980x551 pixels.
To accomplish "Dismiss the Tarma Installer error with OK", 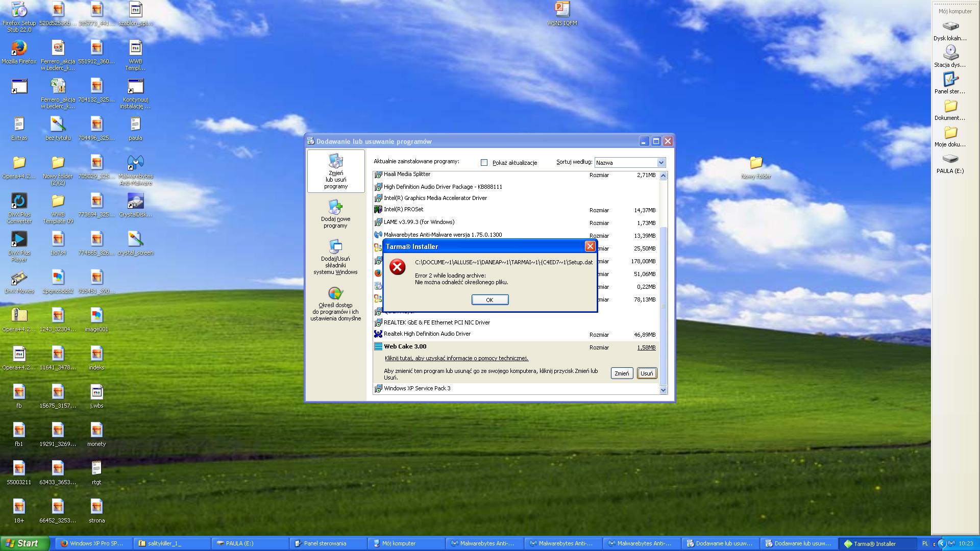I will coord(489,299).
